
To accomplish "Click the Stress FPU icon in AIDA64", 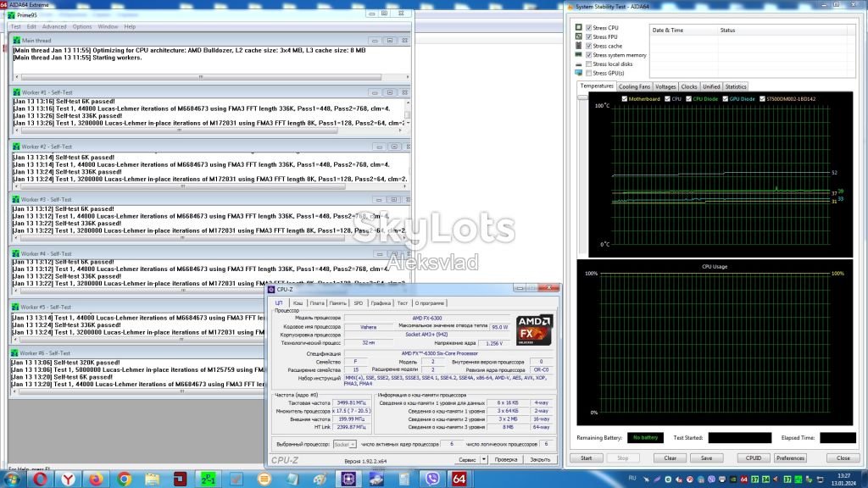I will (578, 36).
